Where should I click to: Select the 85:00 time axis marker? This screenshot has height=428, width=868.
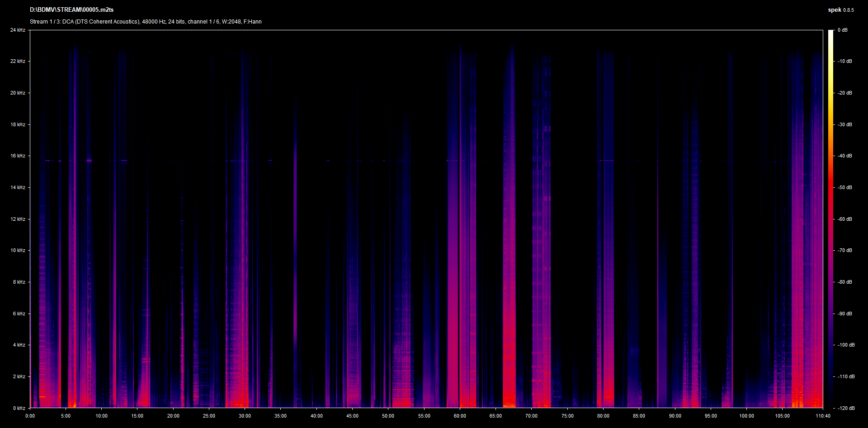639,416
